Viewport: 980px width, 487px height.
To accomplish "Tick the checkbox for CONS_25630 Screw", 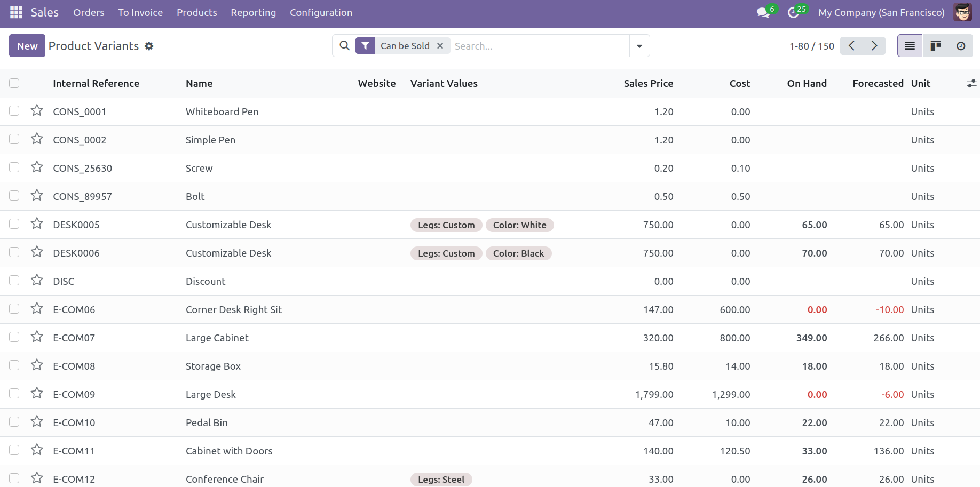I will pyautogui.click(x=14, y=167).
